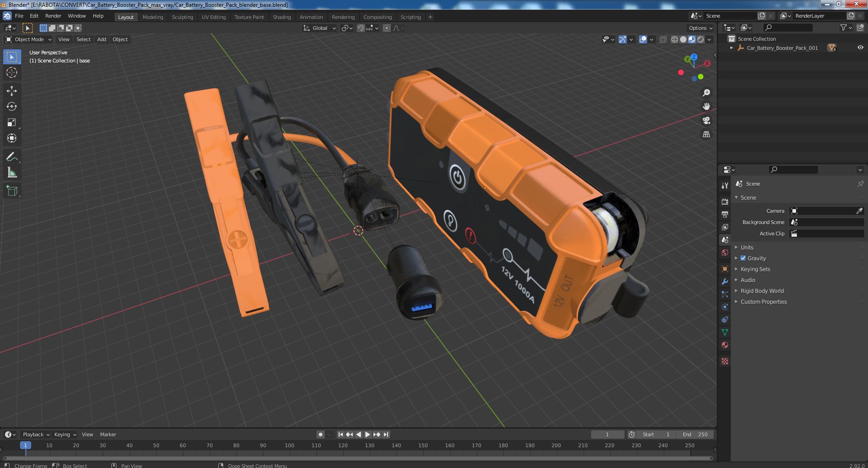Open the Physics properties tab
Screen dimensions: 868x468
[x=725, y=307]
